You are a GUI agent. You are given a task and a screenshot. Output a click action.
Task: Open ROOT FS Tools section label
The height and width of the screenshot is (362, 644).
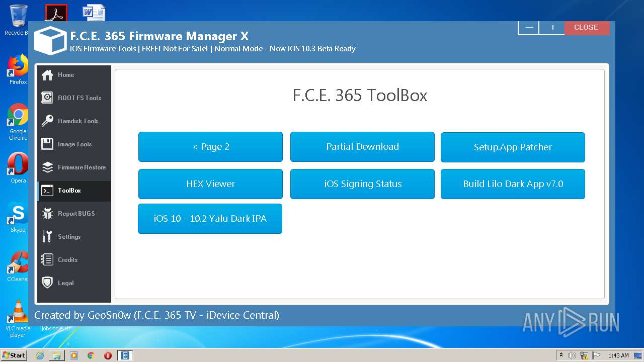pyautogui.click(x=79, y=98)
